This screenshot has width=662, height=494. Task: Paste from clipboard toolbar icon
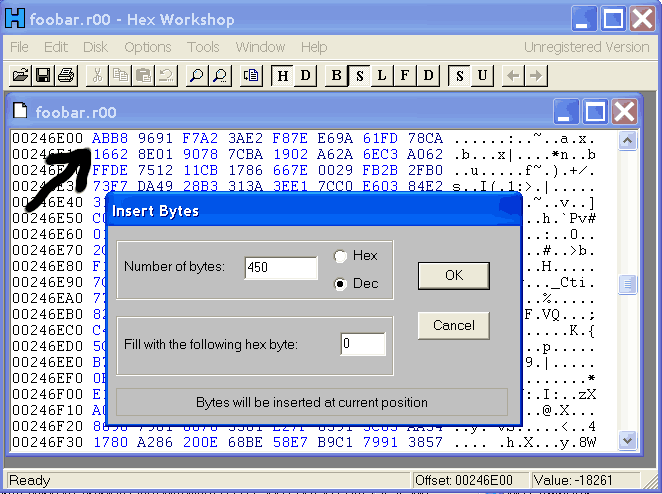[x=144, y=76]
